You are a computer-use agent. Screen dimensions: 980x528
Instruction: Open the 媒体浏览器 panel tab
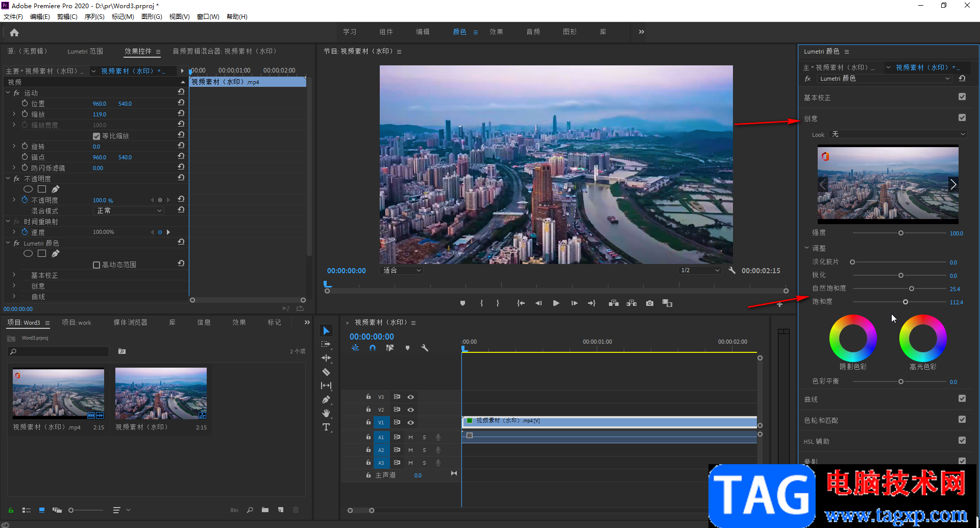tap(130, 323)
